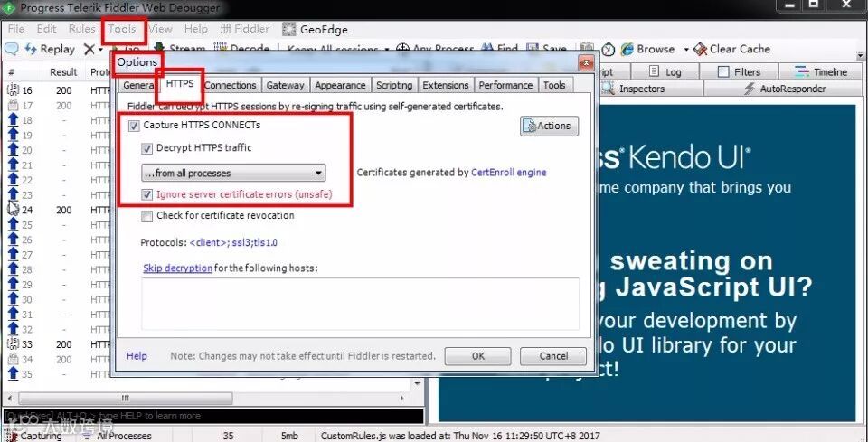Click the Protocols value link
868x442 pixels.
click(233, 243)
